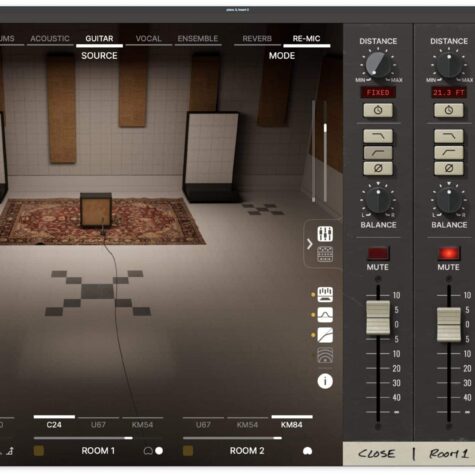Choose the U67 microphone for Room 2
The height and width of the screenshot is (475, 475).
pyautogui.click(x=203, y=424)
